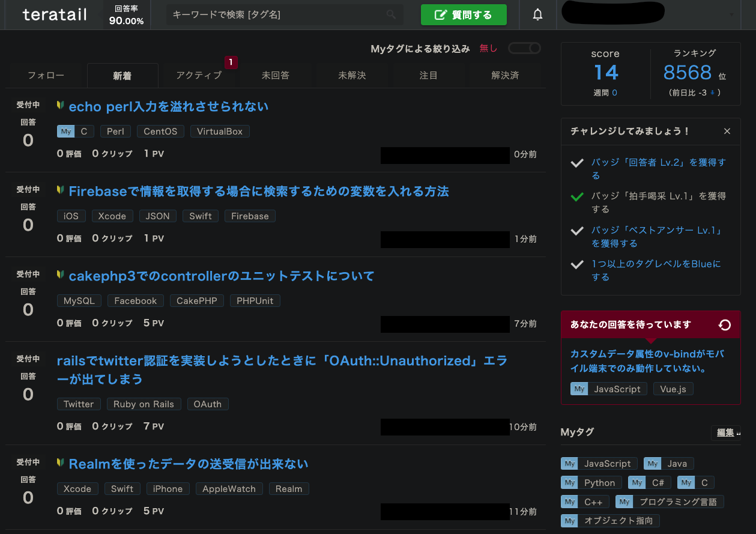Click the OAuth tag

(x=208, y=404)
